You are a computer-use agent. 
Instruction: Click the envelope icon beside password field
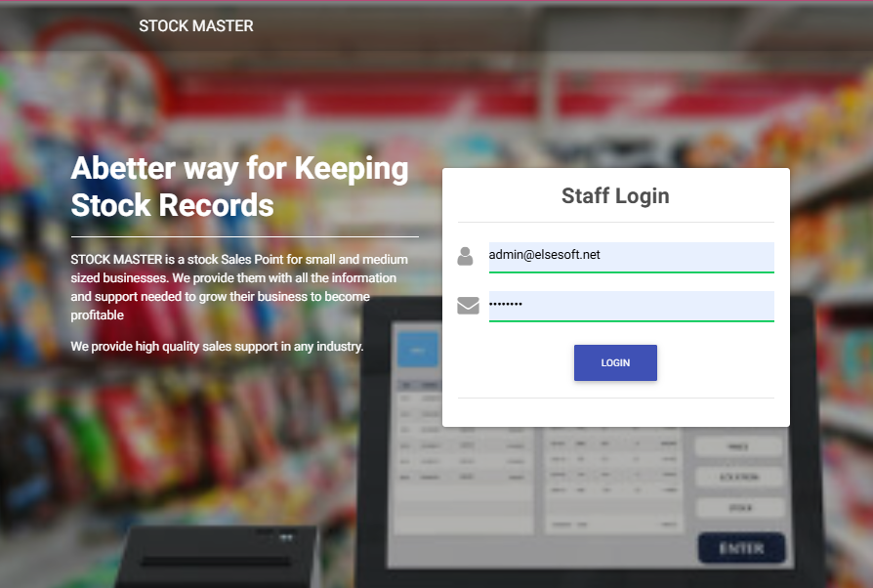point(468,306)
